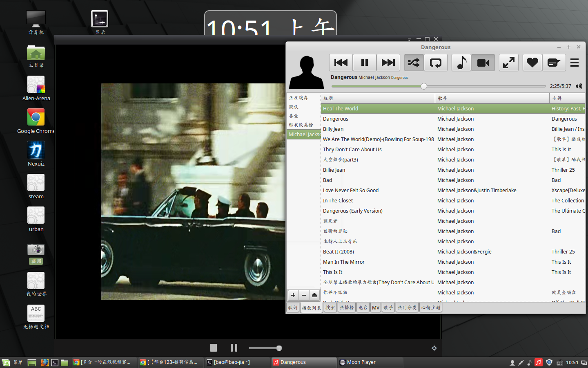Select the 酷我欧美榜 playlist in sidebar

pos(303,125)
